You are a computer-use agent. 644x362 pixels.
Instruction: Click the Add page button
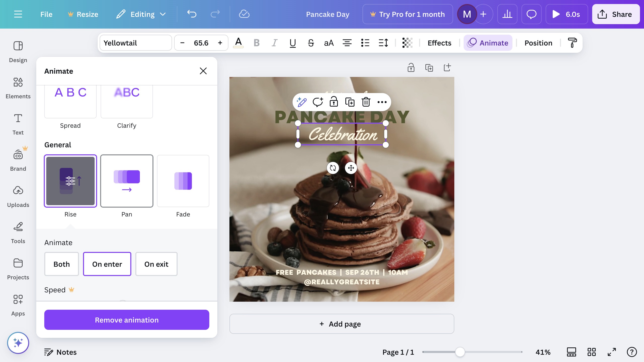[x=342, y=324]
